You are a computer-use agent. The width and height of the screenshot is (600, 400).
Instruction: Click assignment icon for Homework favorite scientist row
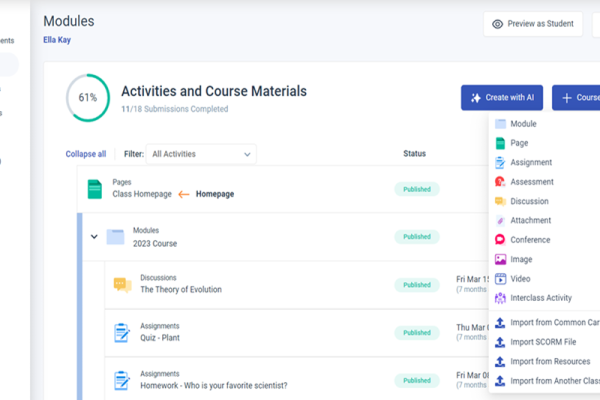(122, 380)
